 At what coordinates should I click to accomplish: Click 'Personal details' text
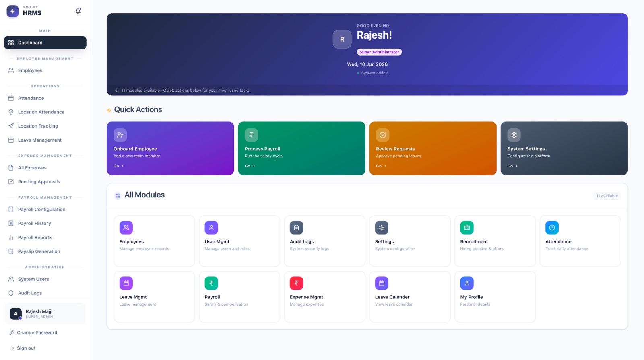pos(475,304)
